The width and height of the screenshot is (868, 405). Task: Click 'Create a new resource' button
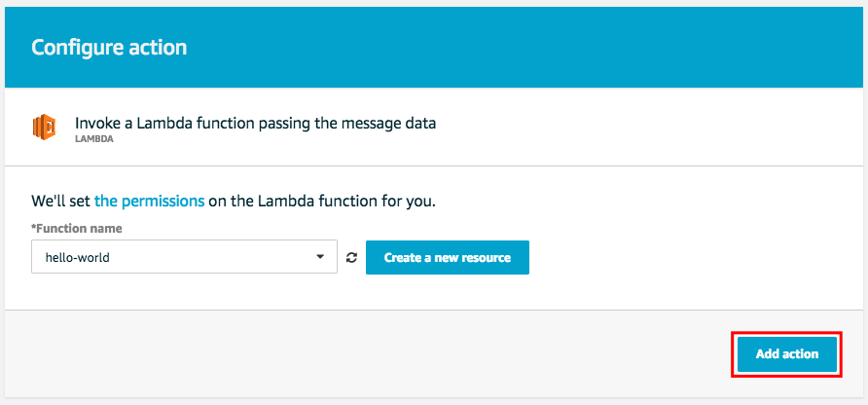447,258
